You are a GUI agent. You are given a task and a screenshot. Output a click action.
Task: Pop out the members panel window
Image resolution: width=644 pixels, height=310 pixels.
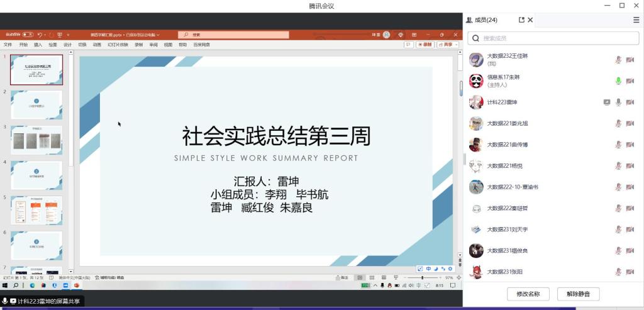pyautogui.click(x=521, y=20)
